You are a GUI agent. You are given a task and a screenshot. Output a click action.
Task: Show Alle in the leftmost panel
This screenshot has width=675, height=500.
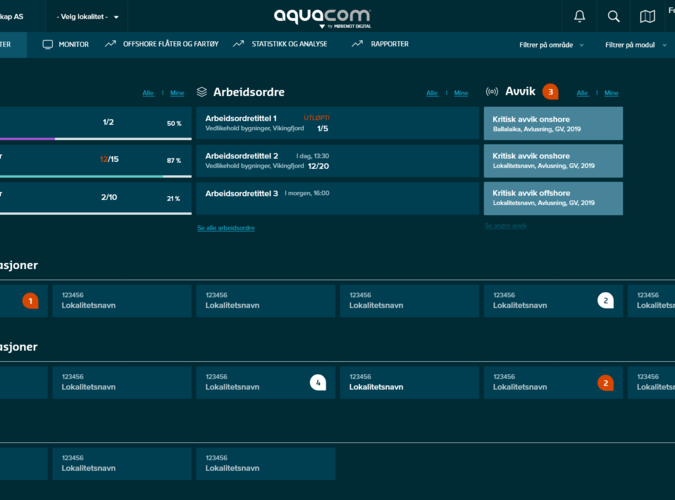pos(149,93)
